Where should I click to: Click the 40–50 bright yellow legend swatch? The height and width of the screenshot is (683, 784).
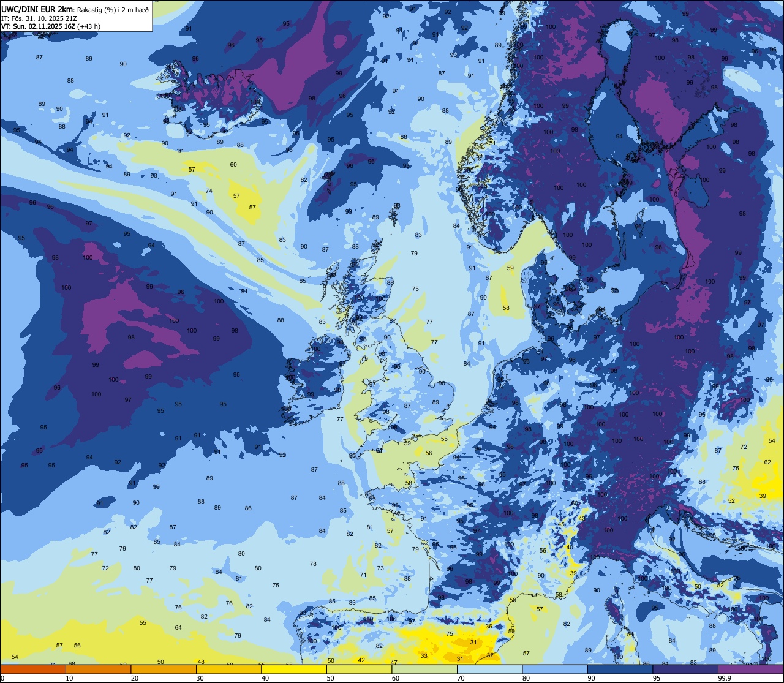294,670
